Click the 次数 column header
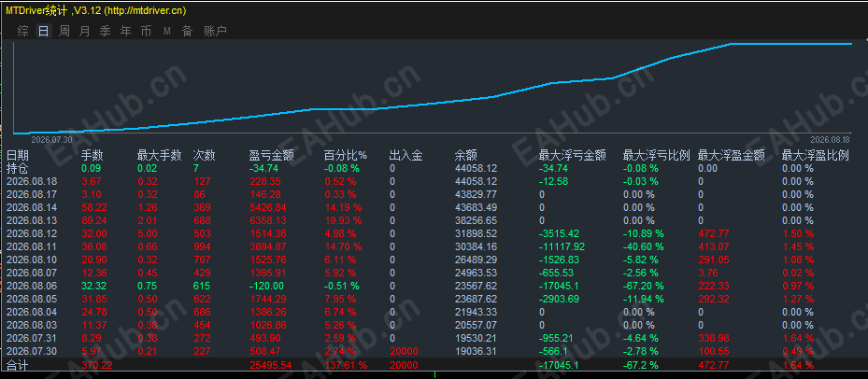The height and width of the screenshot is (379, 868). click(x=204, y=156)
